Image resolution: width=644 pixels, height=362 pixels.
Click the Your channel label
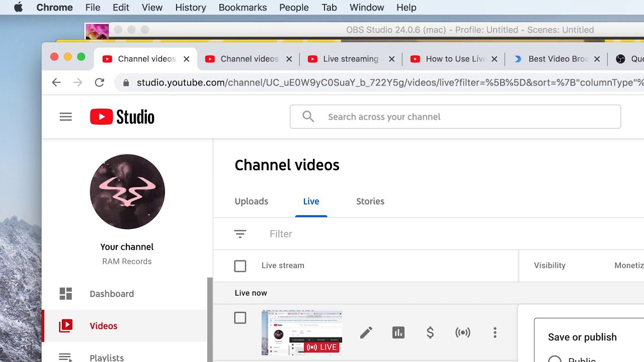(127, 247)
